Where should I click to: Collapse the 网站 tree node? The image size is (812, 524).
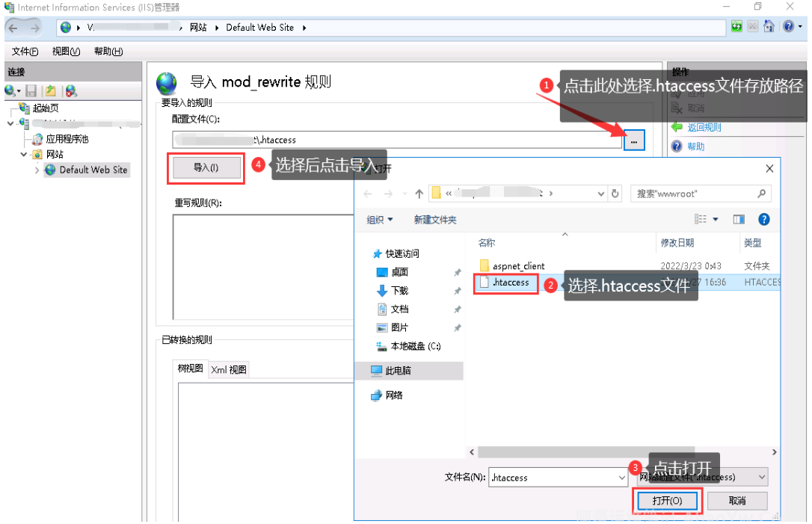click(x=24, y=154)
